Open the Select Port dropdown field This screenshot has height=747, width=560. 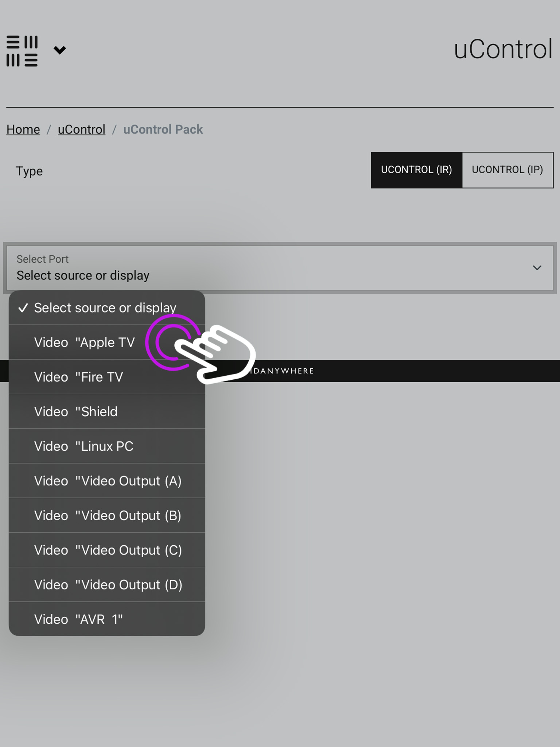[x=280, y=268]
